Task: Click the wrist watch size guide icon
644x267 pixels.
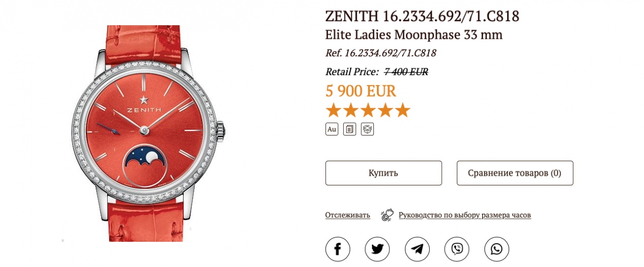Action: [387, 215]
